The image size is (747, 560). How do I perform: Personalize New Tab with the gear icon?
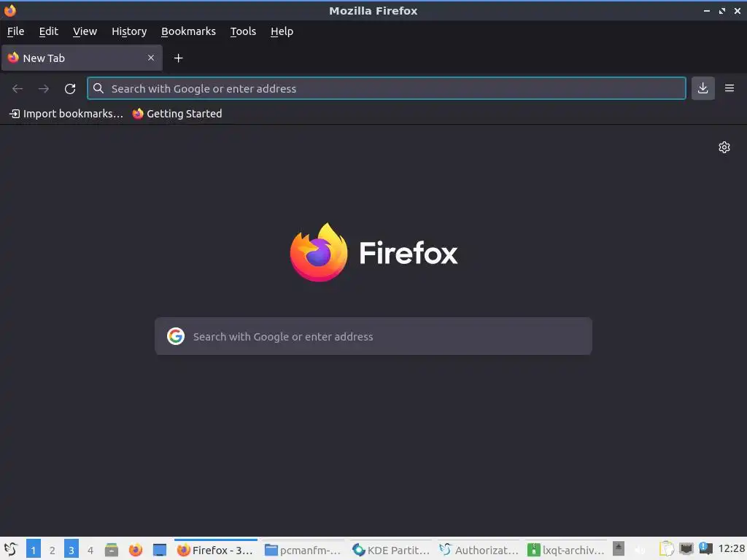tap(724, 147)
